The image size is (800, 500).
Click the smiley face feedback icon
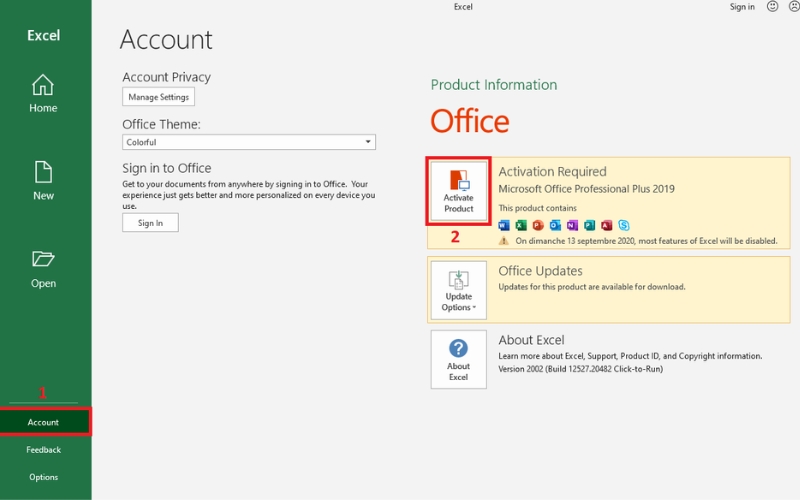point(772,6)
